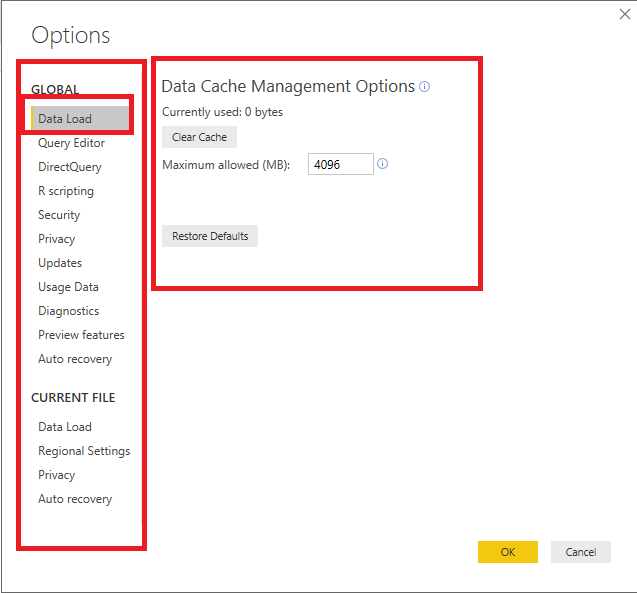
Task: Select Diagnostics in the sidebar
Action: point(69,311)
